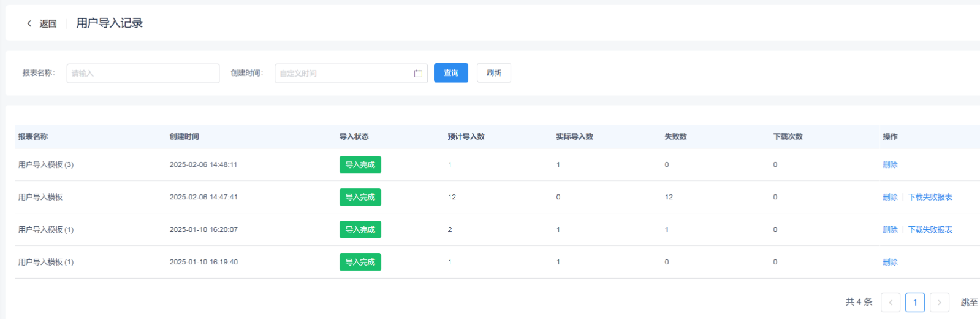Click the 报表名称 input field

coord(143,74)
